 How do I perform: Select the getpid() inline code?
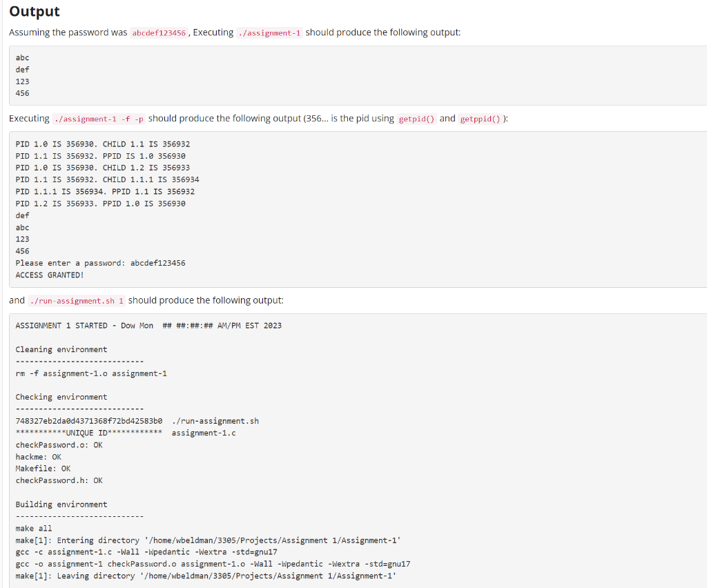(417, 118)
